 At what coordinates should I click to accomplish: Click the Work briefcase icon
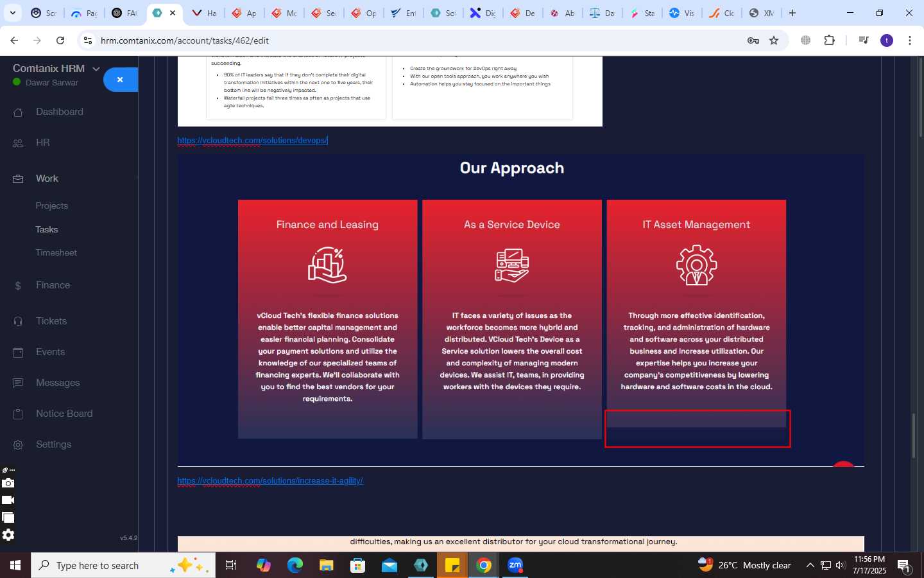(18, 179)
